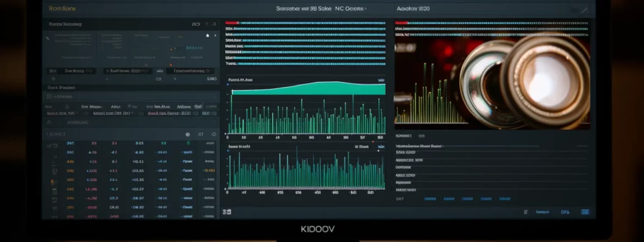Click the icon in the bar below the charts

[x=226, y=212]
